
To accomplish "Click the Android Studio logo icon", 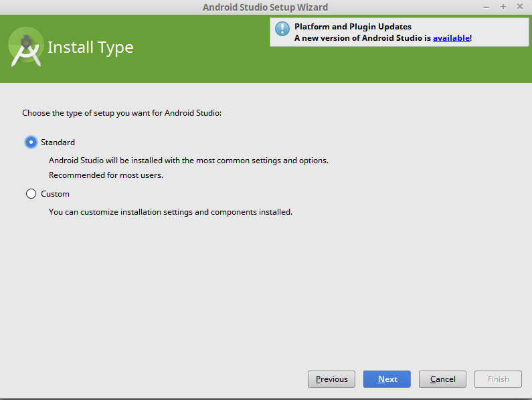I will (26, 47).
